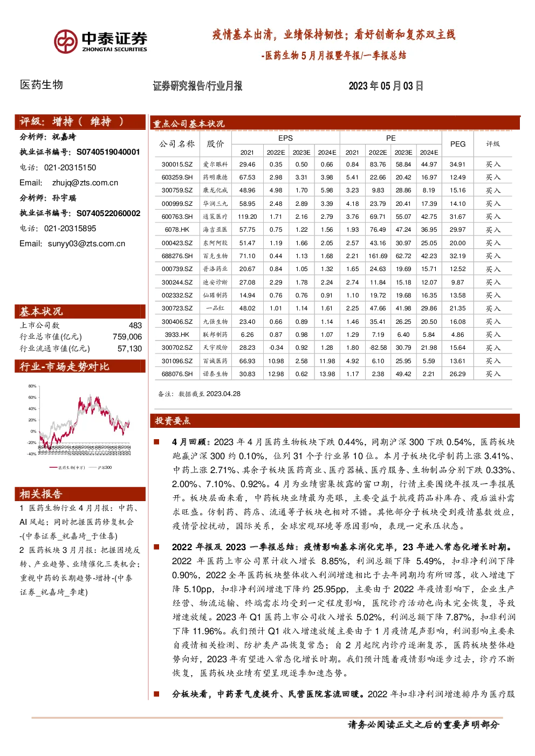The height and width of the screenshot is (756, 535).
Task: Click stock code 300723.SZ
Action: pyautogui.click(x=177, y=308)
